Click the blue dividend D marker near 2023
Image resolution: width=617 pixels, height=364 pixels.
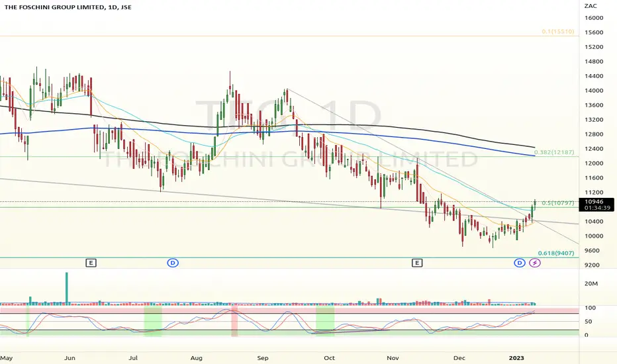[520, 263]
